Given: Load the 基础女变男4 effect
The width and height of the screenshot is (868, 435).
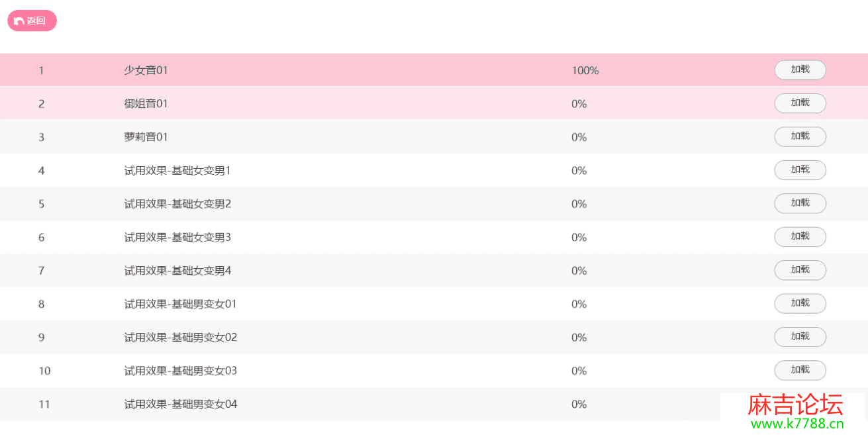Looking at the screenshot, I should click(800, 270).
